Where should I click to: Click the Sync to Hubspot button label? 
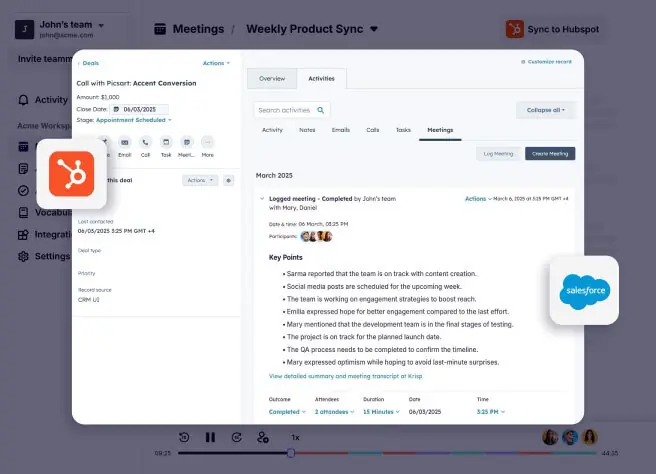click(x=563, y=29)
